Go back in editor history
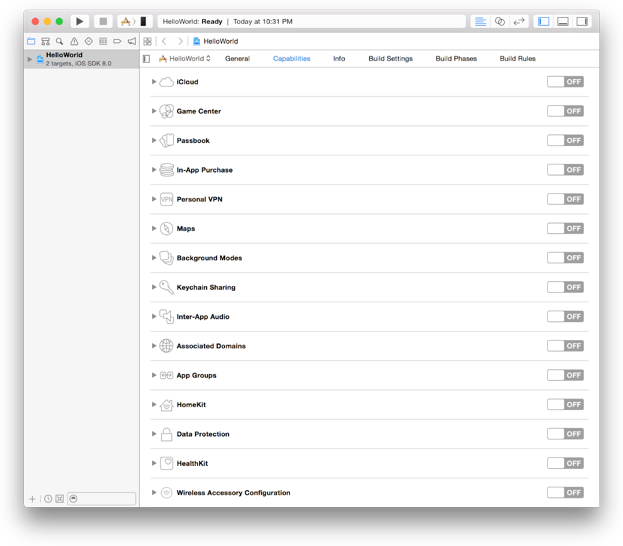 164,41
